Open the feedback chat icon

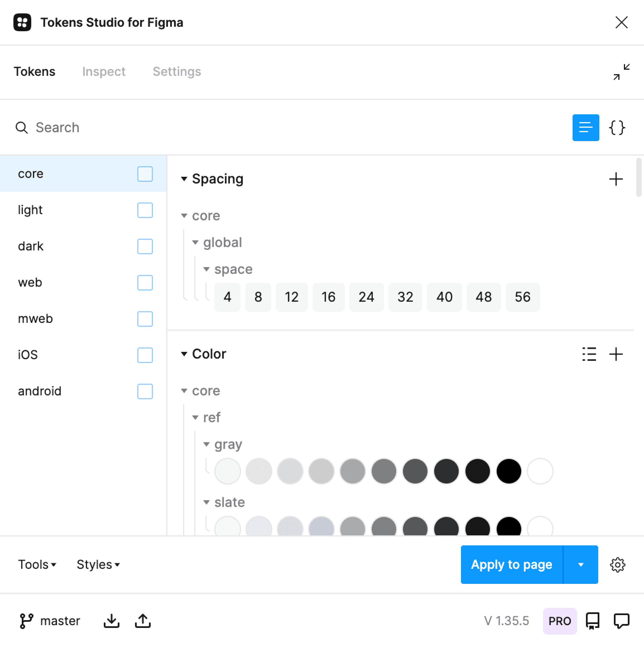(621, 621)
